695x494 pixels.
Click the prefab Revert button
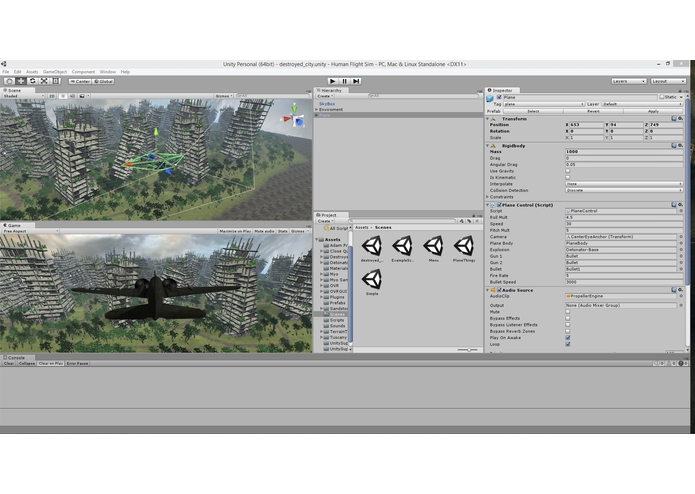click(593, 111)
